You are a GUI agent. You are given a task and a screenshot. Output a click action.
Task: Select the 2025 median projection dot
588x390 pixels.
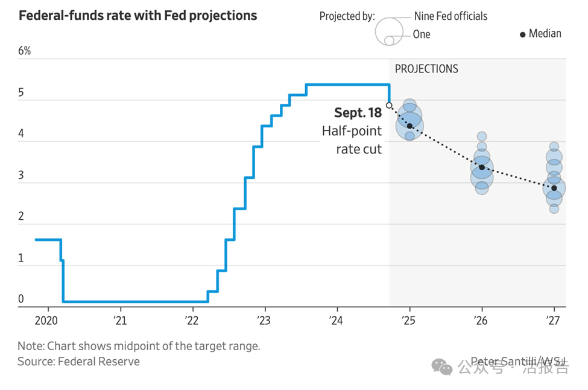(x=409, y=126)
